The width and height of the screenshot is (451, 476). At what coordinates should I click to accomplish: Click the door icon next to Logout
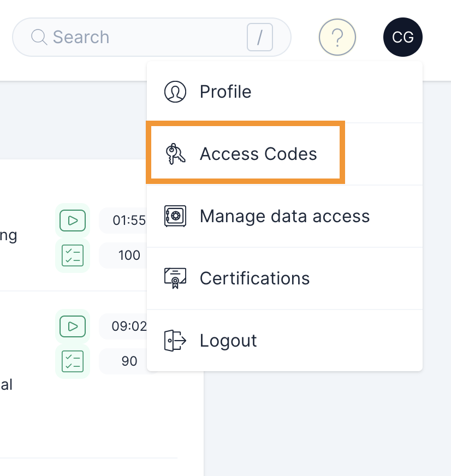tap(175, 340)
